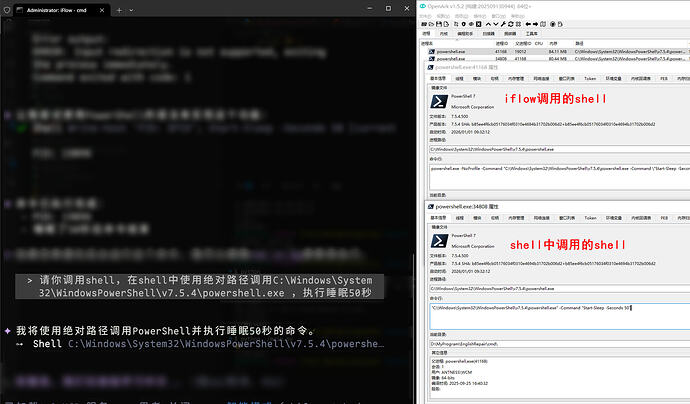Screen dimensions: 690x404
Task: Switch to the 编程助手 tab in OpenArk
Action: (x=465, y=33)
